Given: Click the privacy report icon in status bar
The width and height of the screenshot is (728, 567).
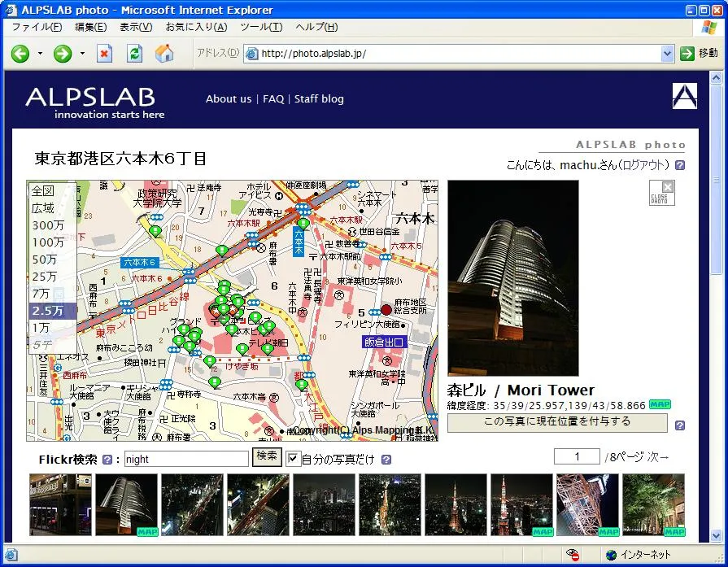Looking at the screenshot, I should pos(573,554).
